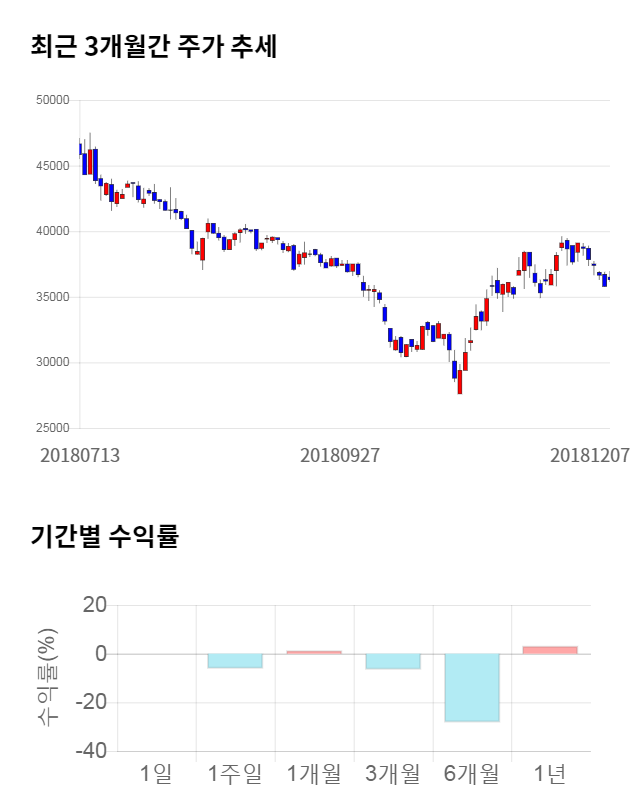Click the 40000 price axis label
Screen dimensions: 640x810
[51, 231]
